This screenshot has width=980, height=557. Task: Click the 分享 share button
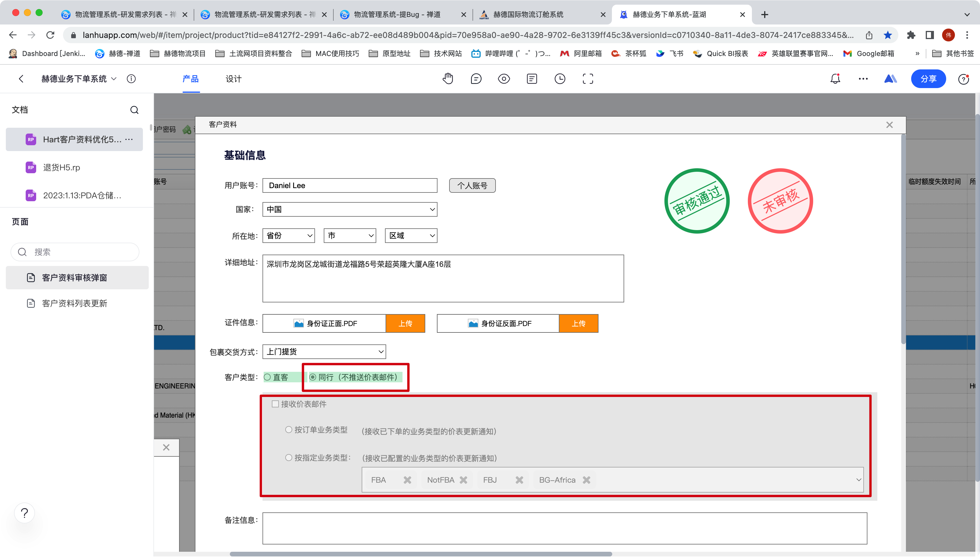point(929,78)
